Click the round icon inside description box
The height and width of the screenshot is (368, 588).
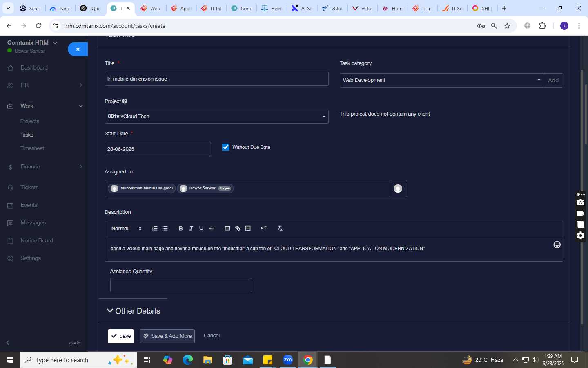coord(557,245)
